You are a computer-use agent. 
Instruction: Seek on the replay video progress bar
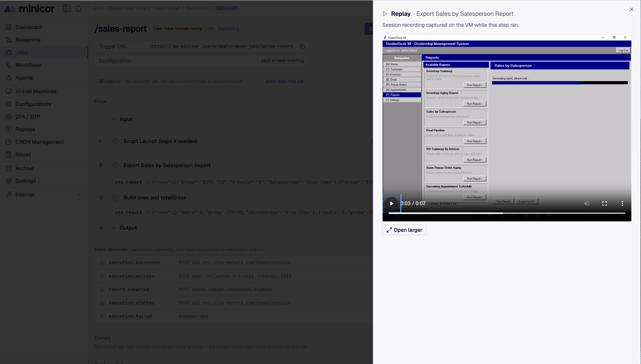[x=507, y=213]
